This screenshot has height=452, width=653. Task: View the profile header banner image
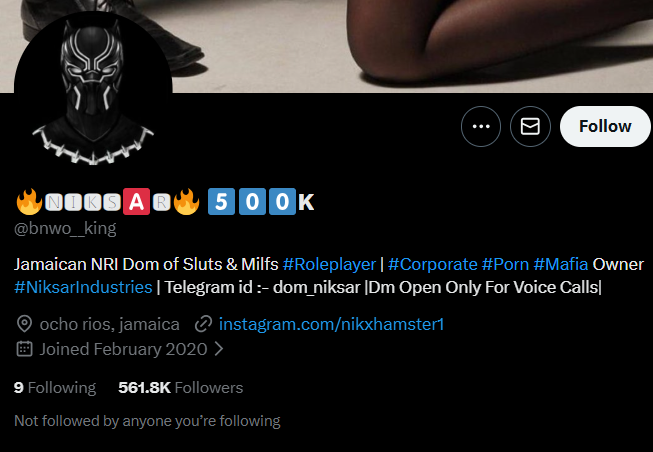pos(326,46)
